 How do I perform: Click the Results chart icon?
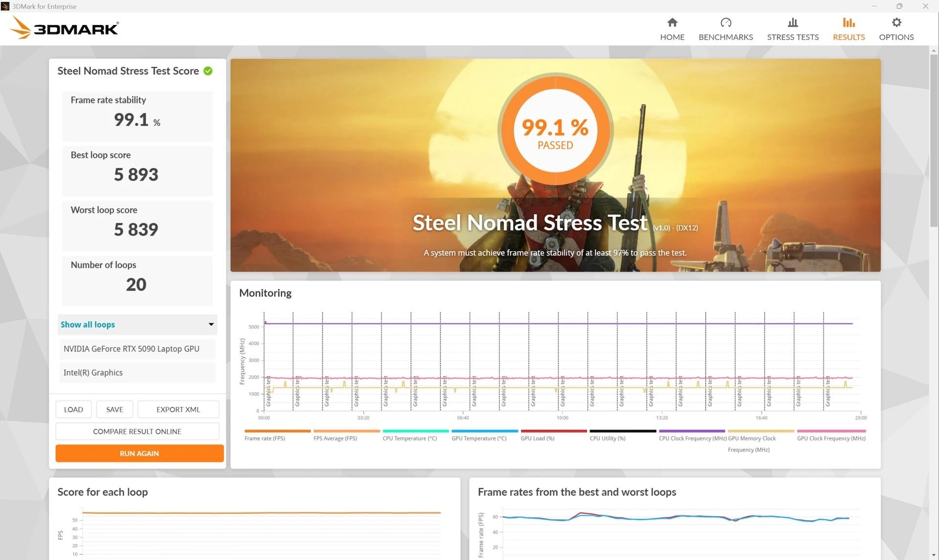pyautogui.click(x=849, y=22)
